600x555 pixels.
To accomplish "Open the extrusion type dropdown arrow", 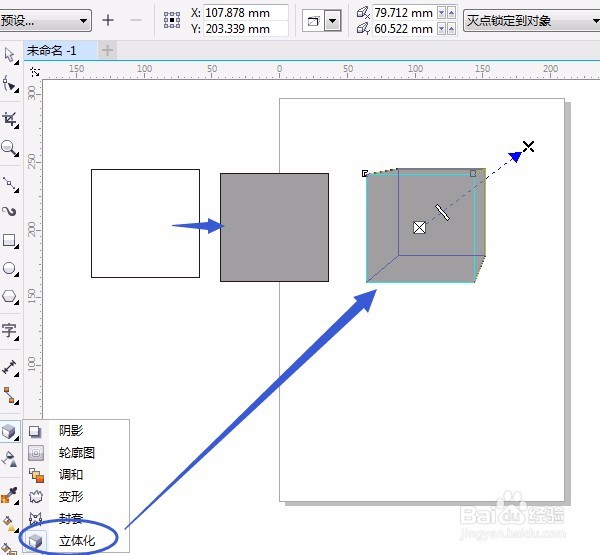I will [333, 21].
